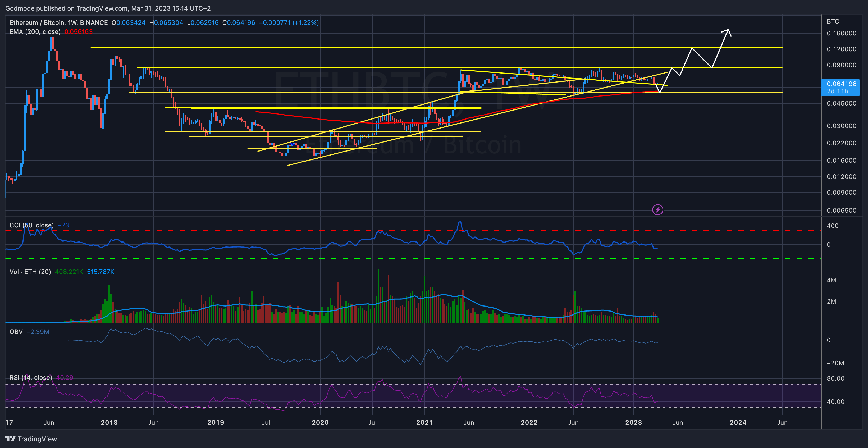
Task: Click the BTC currency label on price axis
Action: [x=833, y=21]
